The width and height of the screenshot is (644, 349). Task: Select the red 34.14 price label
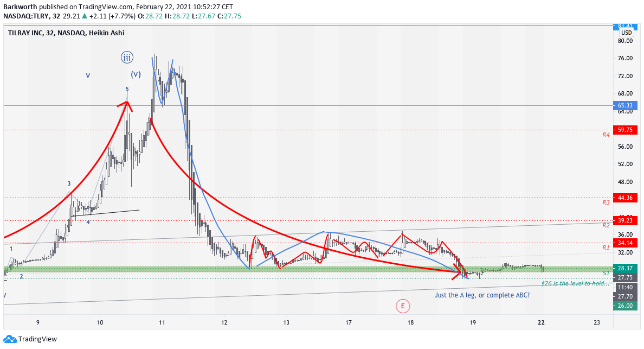click(625, 243)
